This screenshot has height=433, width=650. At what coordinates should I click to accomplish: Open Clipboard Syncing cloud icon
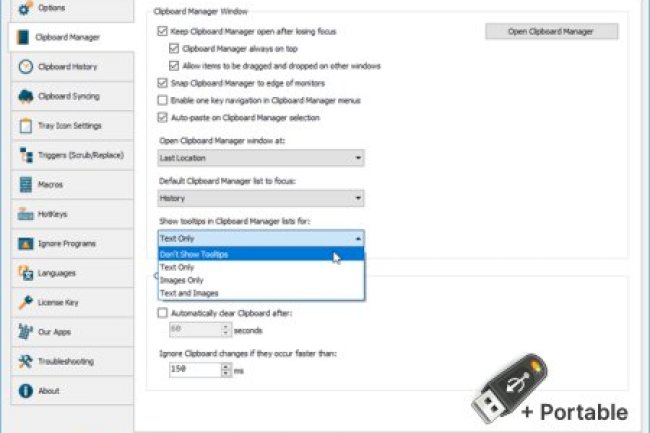[x=25, y=96]
